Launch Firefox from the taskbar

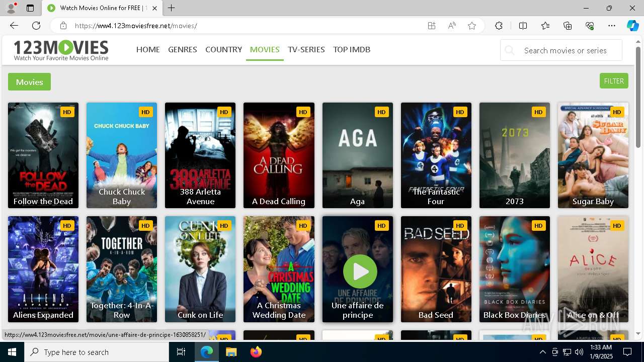click(256, 352)
